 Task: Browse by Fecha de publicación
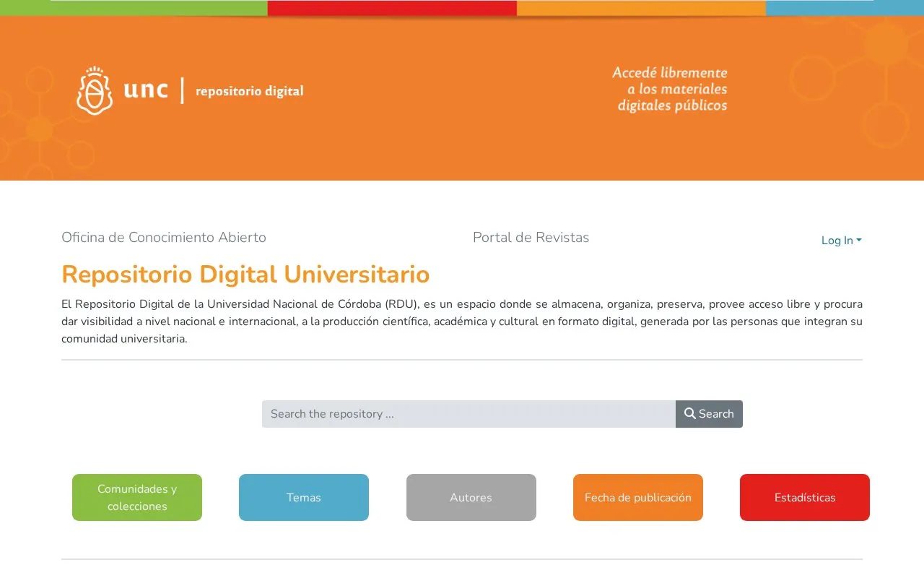638,497
